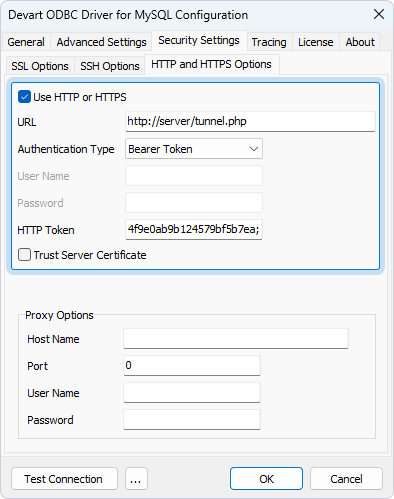Go to the License tab
394x499 pixels.
pos(316,42)
